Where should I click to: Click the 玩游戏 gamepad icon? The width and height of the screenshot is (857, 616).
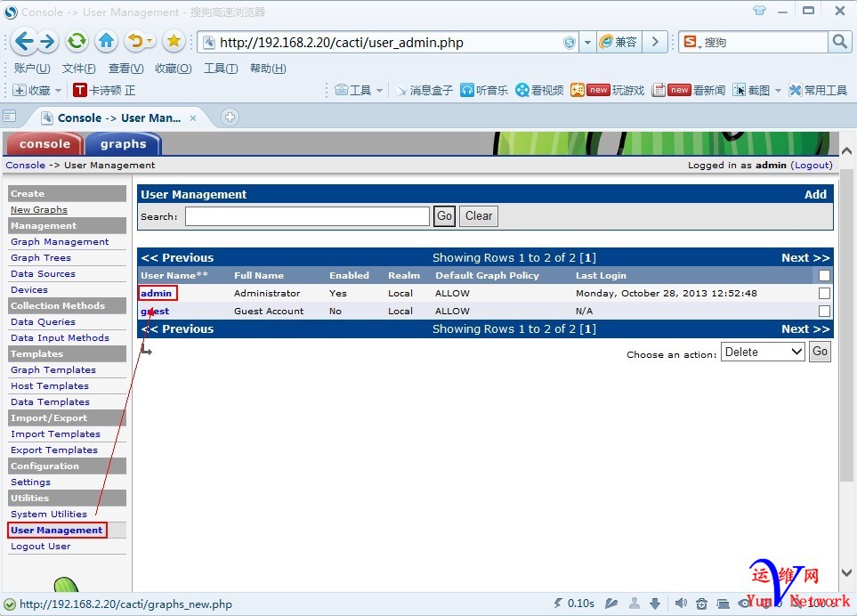[x=578, y=90]
